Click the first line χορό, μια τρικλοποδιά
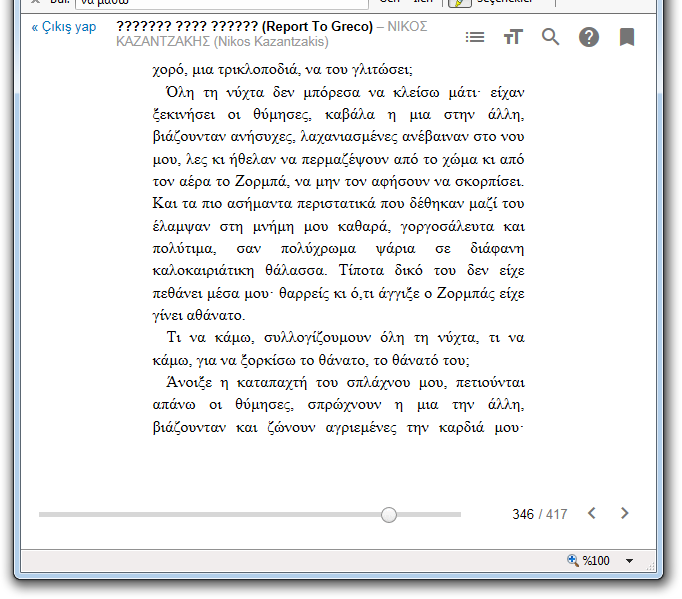The image size is (682, 599). (282, 70)
